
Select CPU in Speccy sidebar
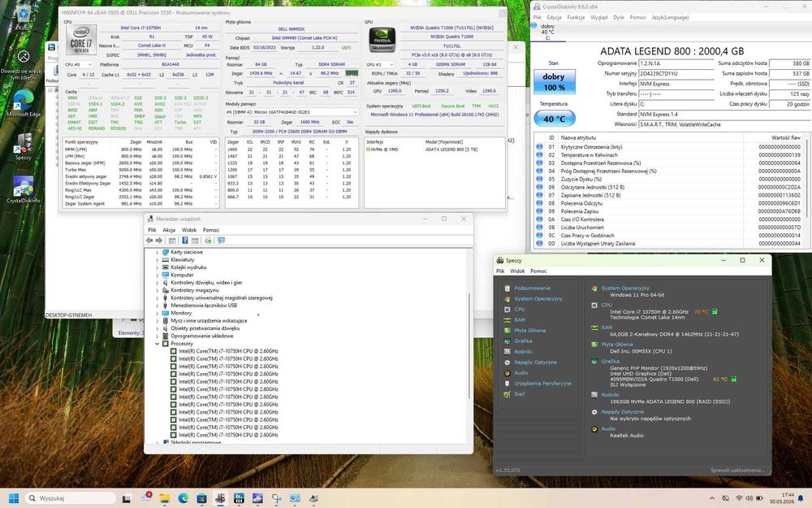pos(520,310)
